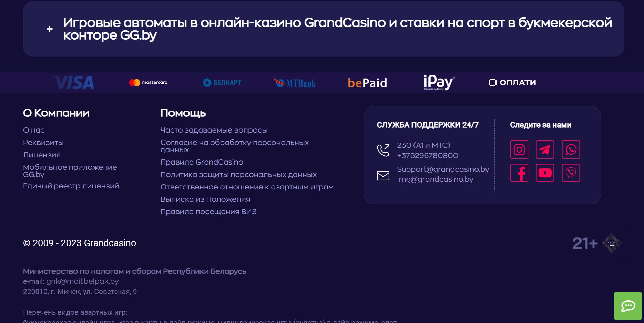Open the YouTube social icon
Screen dimensions: 644x323
545,173
